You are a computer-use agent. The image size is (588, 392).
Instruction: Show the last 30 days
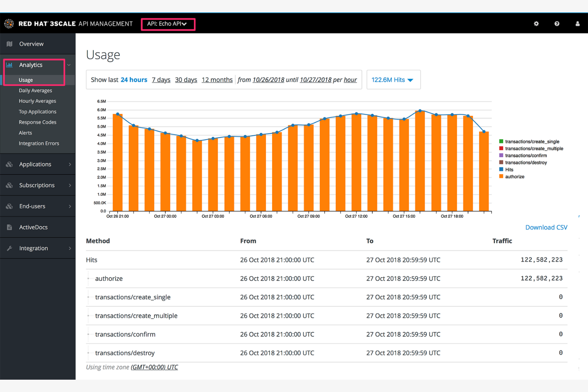[186, 80]
